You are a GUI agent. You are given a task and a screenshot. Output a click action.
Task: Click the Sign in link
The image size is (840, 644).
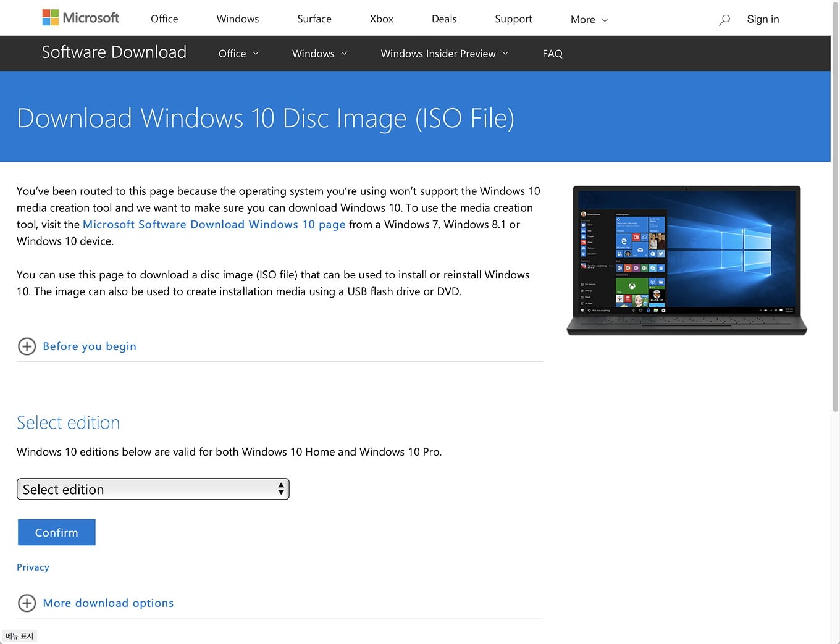click(763, 19)
